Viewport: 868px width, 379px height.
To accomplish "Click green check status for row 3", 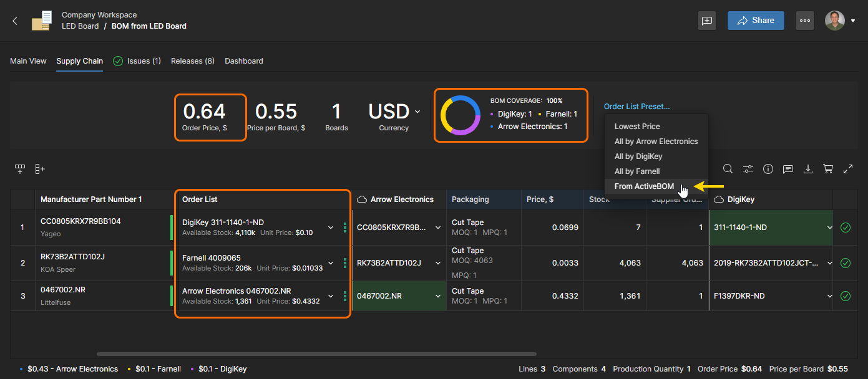I will (x=846, y=296).
